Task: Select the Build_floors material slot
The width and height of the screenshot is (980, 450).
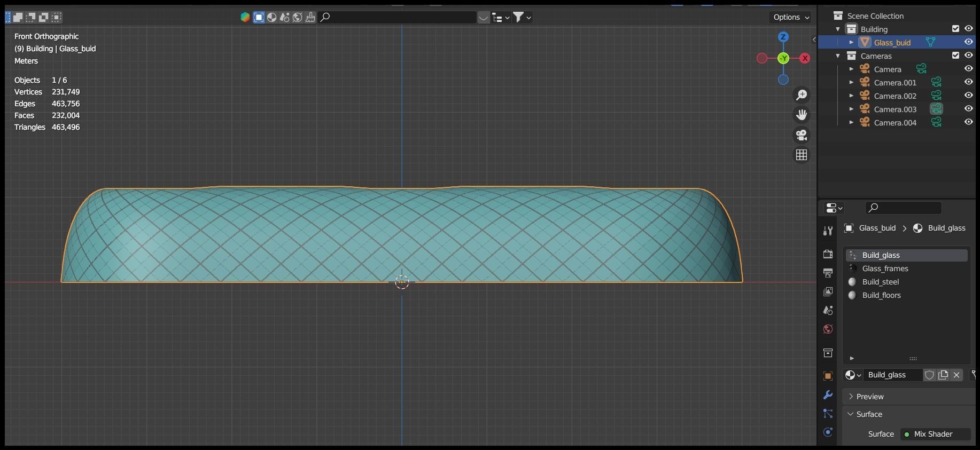Action: click(907, 295)
